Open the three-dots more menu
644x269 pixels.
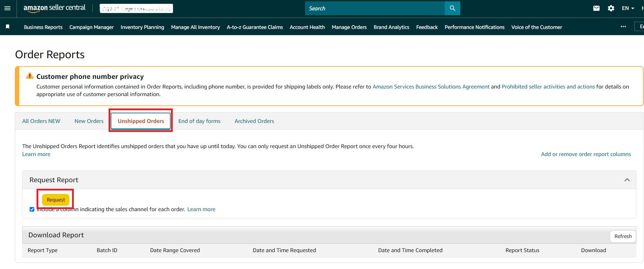click(x=623, y=27)
